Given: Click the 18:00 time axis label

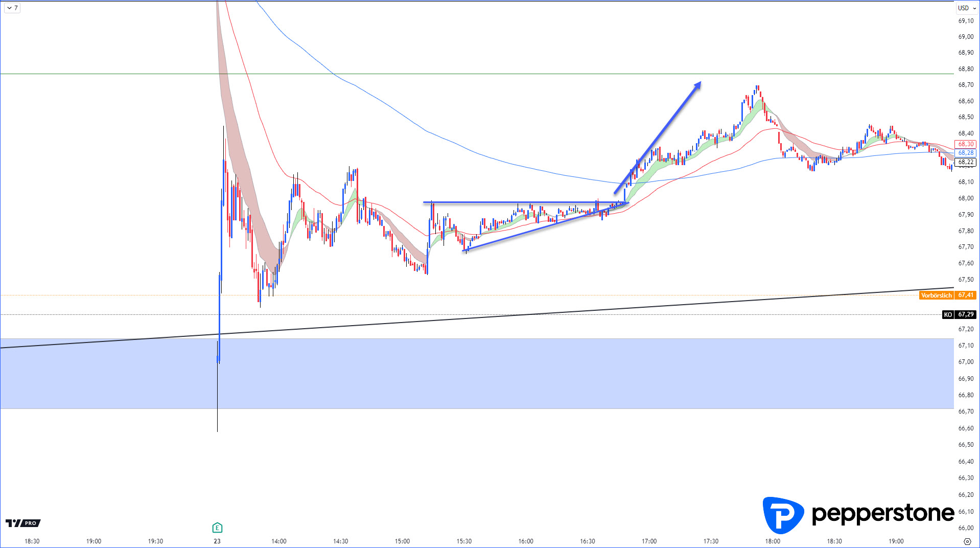Looking at the screenshot, I should coord(773,541).
